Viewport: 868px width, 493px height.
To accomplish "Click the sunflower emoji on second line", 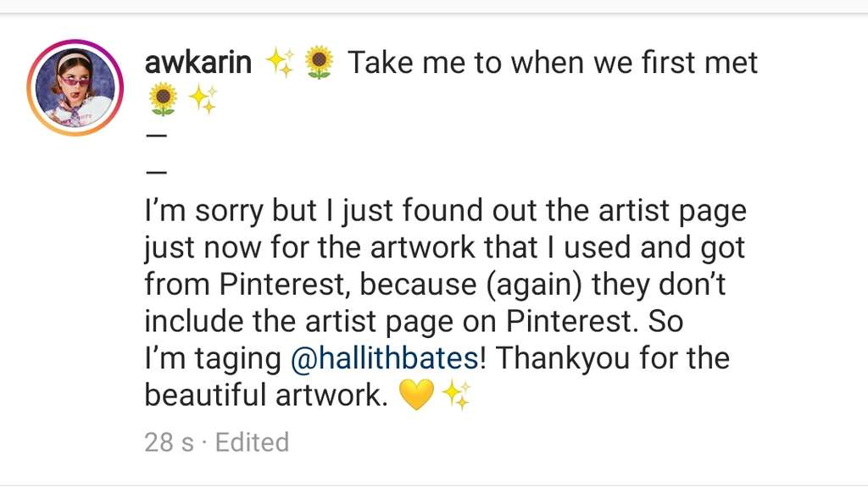I will pyautogui.click(x=162, y=100).
